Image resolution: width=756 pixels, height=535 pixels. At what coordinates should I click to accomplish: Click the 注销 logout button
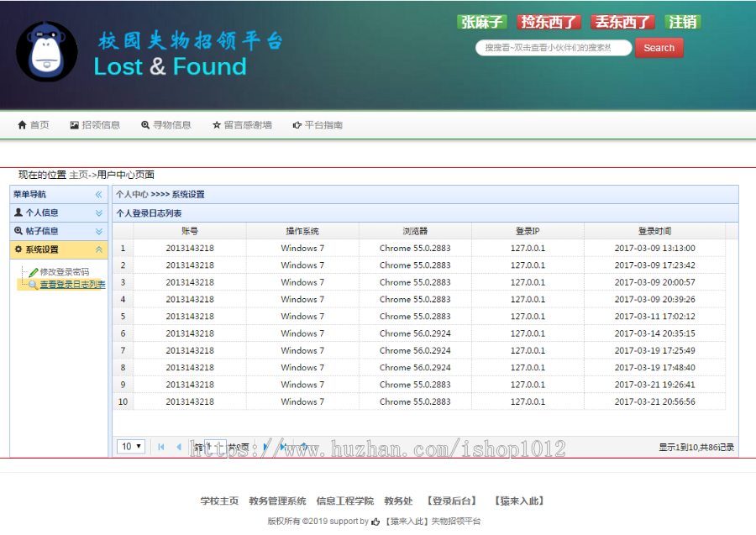[683, 21]
